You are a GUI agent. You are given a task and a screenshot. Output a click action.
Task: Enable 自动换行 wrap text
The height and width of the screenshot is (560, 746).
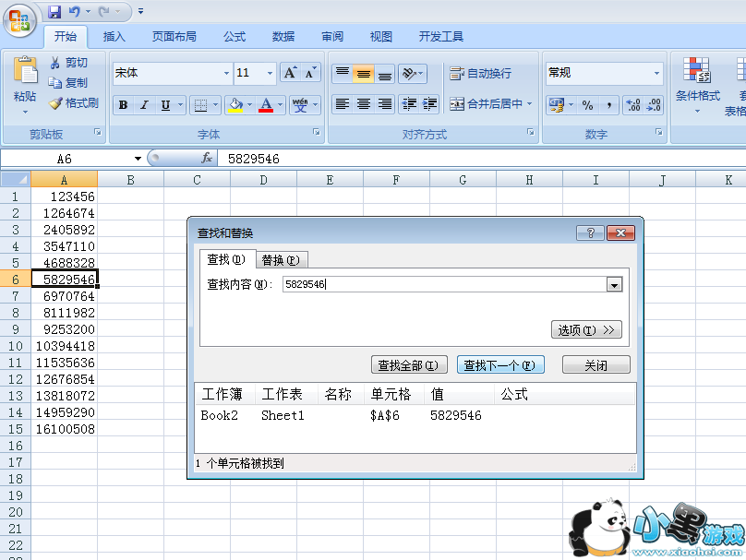pos(480,73)
